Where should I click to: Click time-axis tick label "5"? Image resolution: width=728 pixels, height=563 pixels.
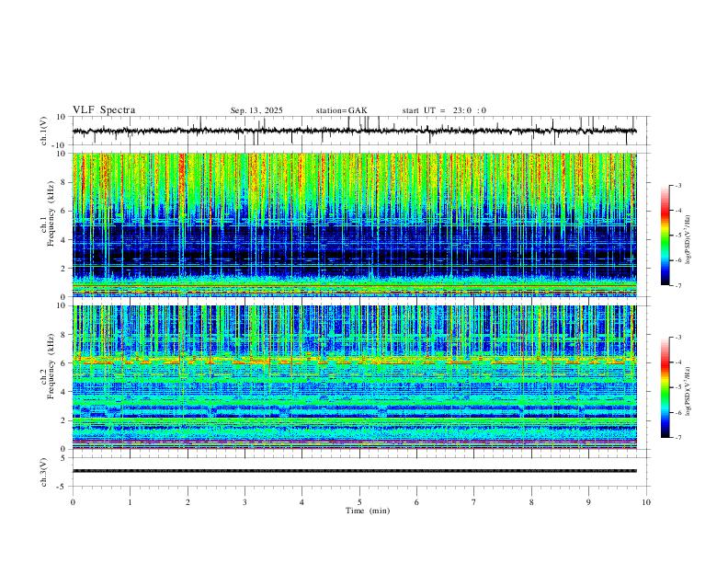click(359, 502)
